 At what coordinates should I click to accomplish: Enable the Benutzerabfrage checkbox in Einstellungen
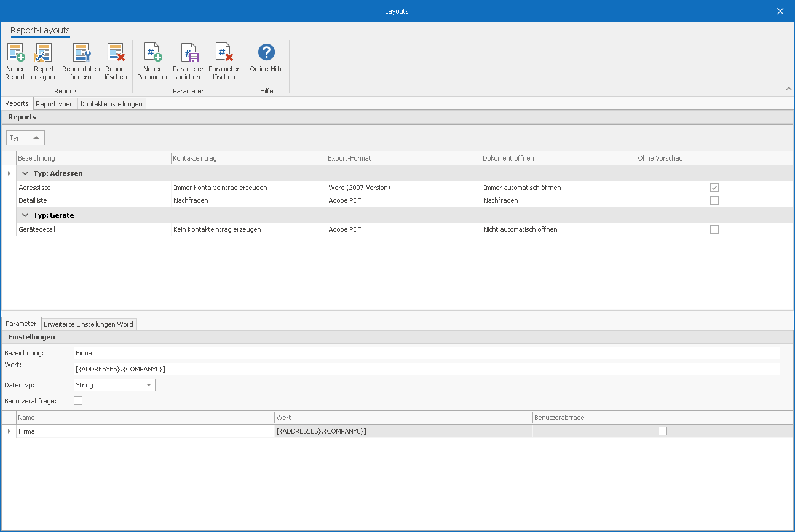(78, 400)
